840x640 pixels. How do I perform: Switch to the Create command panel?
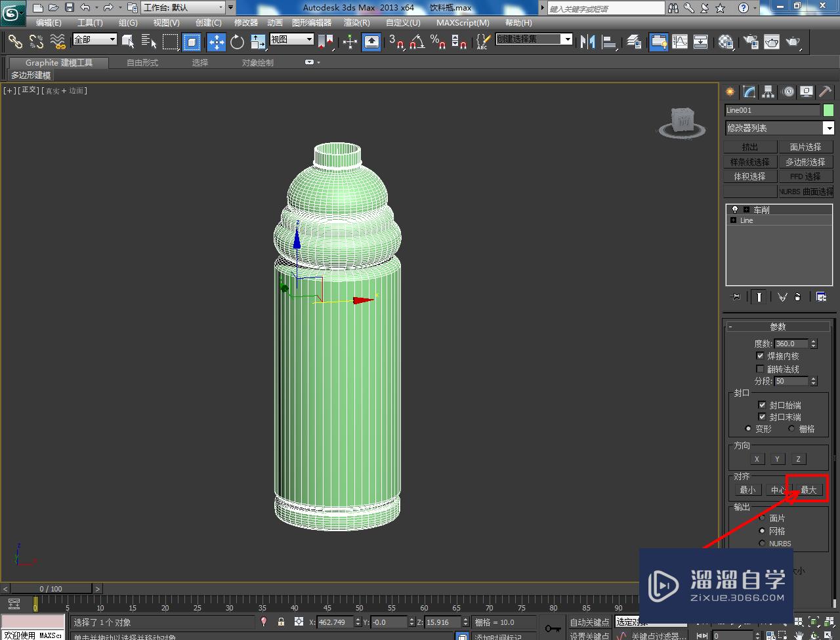pos(730,92)
